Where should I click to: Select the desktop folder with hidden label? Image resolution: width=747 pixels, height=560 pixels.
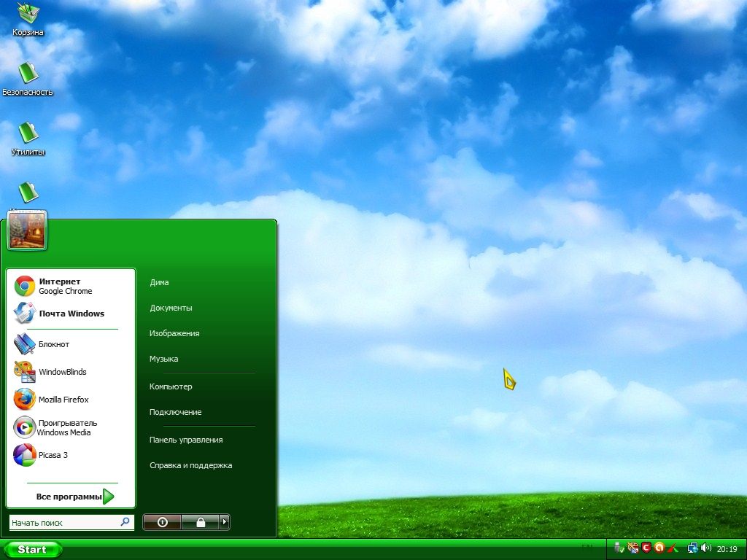[x=28, y=192]
